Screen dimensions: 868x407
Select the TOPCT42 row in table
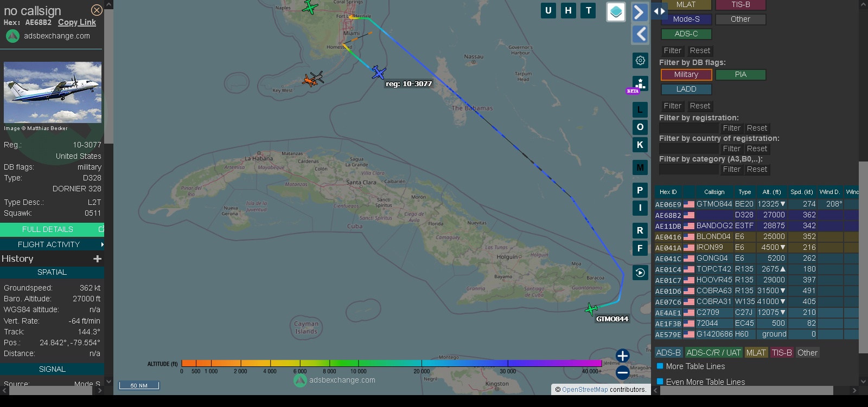[x=757, y=269]
